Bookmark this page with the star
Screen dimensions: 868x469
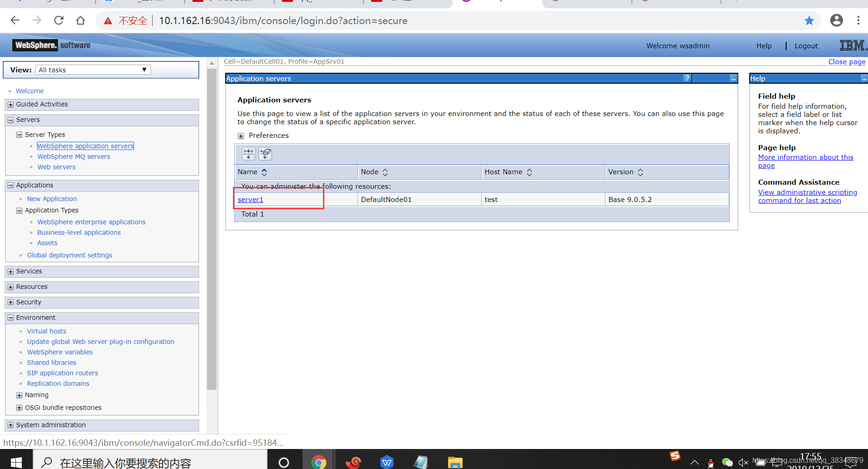point(809,20)
